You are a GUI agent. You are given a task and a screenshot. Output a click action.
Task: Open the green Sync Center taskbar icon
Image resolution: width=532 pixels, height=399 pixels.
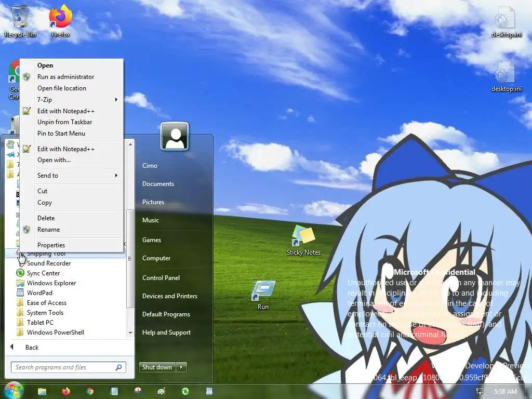(185, 391)
